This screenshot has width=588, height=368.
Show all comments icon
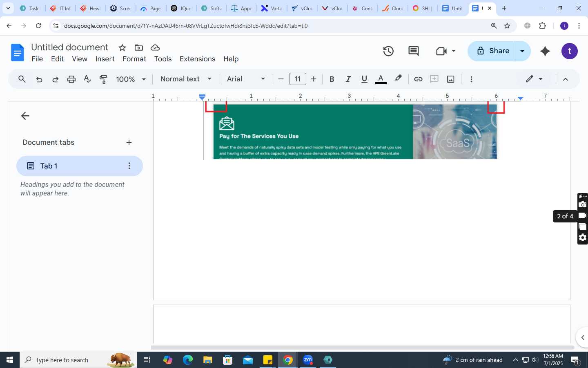(414, 51)
